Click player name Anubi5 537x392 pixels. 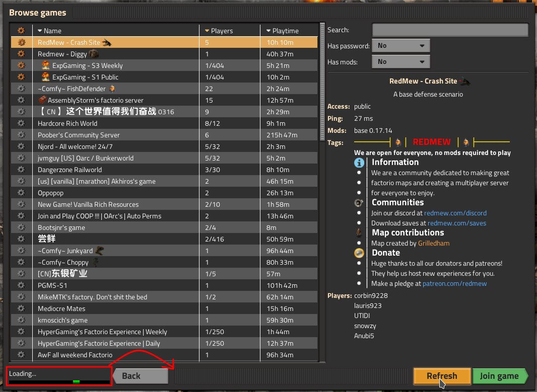point(364,336)
